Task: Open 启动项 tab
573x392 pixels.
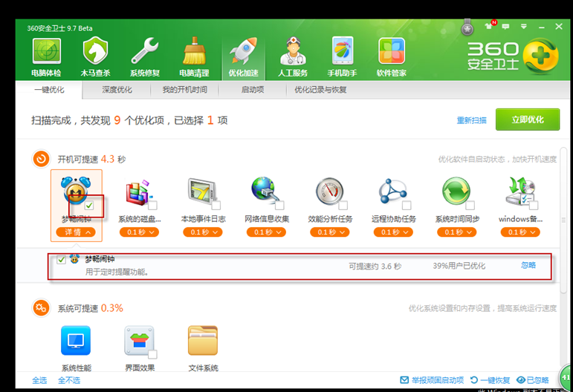Action: point(253,90)
